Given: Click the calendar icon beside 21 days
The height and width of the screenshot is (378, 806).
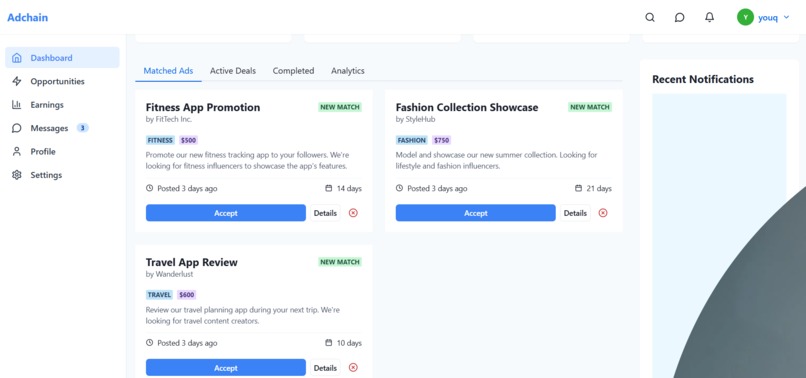Looking at the screenshot, I should pyautogui.click(x=578, y=188).
